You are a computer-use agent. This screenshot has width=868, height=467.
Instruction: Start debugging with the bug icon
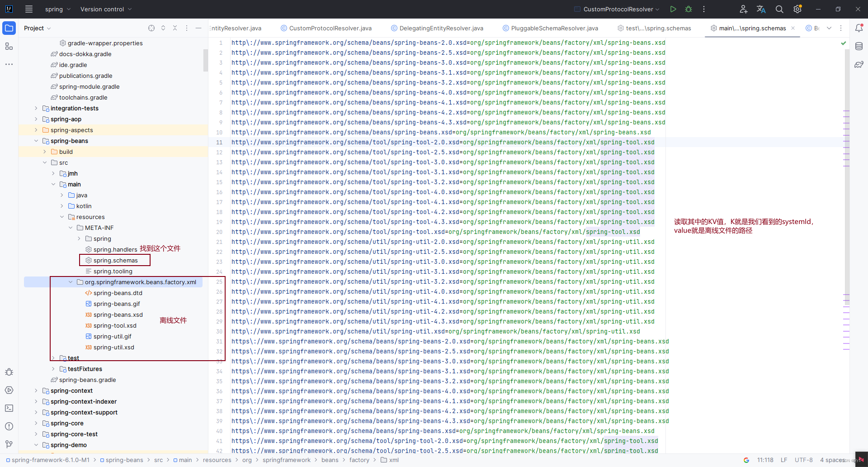689,9
